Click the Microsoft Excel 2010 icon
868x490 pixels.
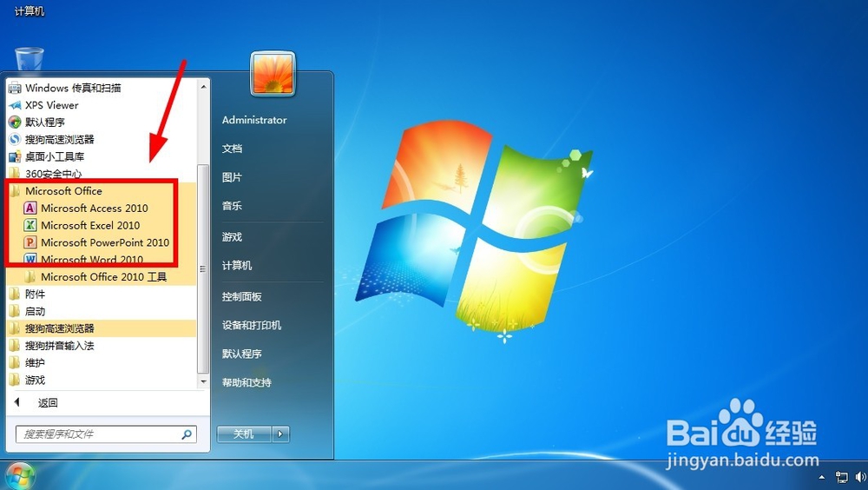pos(30,225)
